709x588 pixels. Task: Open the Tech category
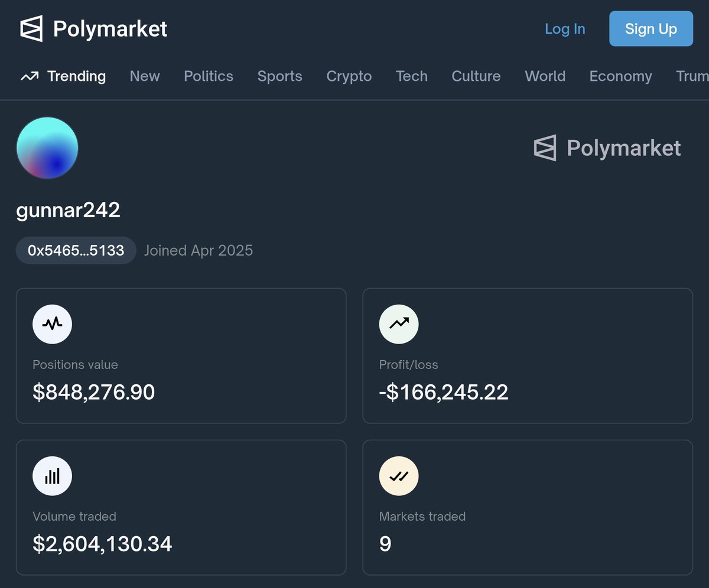pyautogui.click(x=412, y=76)
